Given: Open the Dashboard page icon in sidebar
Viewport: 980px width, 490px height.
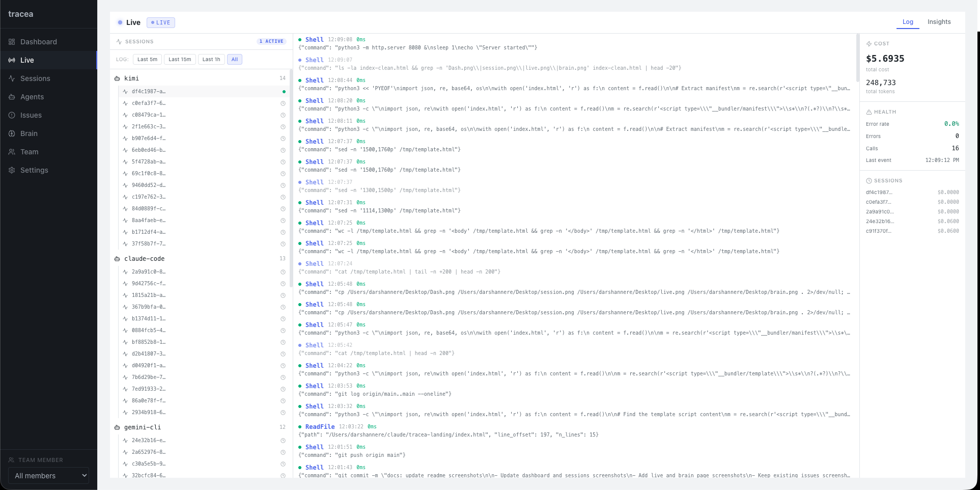Looking at the screenshot, I should point(12,42).
